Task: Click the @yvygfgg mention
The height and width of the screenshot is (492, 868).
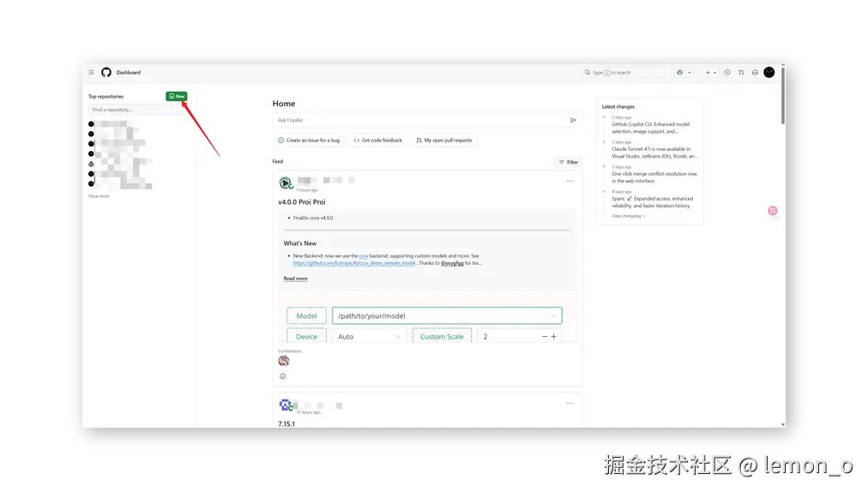Action: coord(452,263)
